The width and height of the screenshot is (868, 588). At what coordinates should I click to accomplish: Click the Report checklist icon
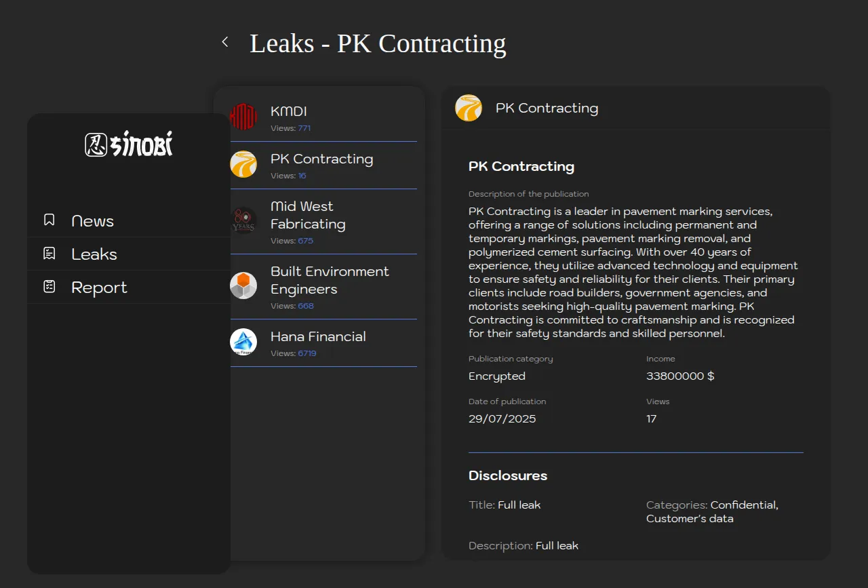tap(49, 287)
